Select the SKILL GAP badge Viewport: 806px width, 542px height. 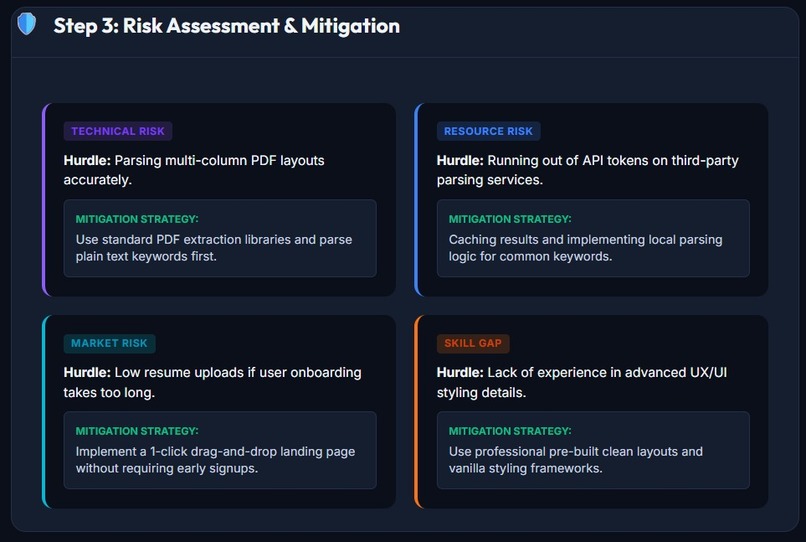[x=473, y=344]
